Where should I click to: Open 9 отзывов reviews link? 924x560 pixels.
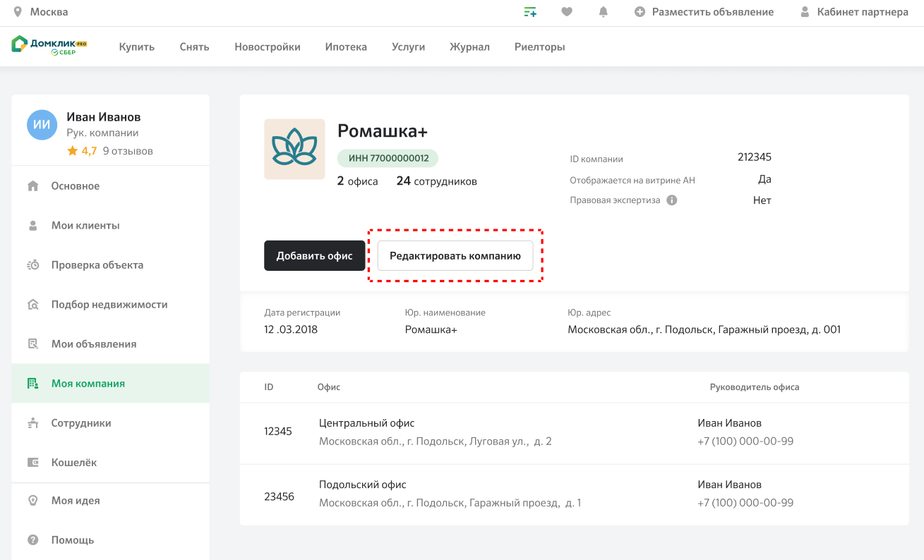(x=128, y=151)
